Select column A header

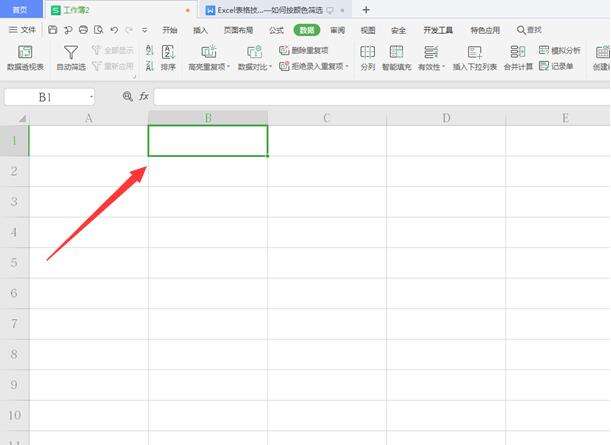coord(89,118)
